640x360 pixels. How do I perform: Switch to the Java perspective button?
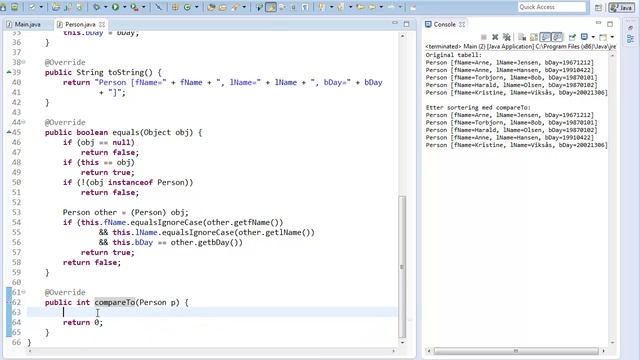tap(622, 7)
